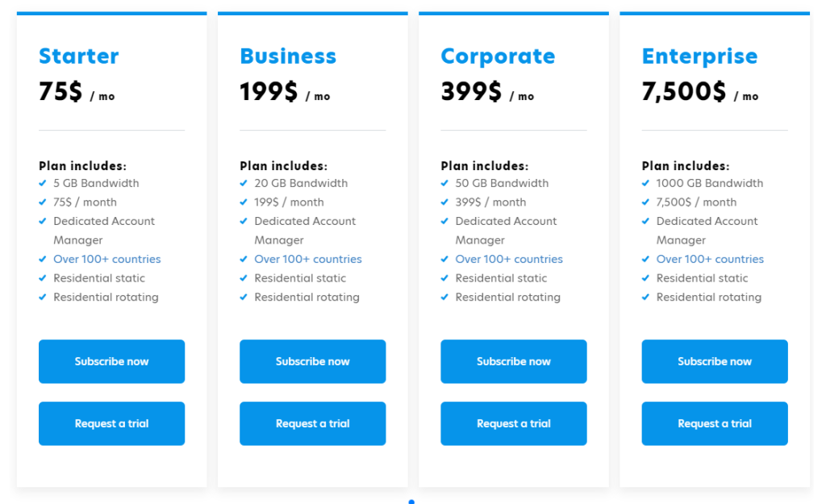Subscribe to the Enterprise plan
This screenshot has width=826, height=504.
click(714, 361)
